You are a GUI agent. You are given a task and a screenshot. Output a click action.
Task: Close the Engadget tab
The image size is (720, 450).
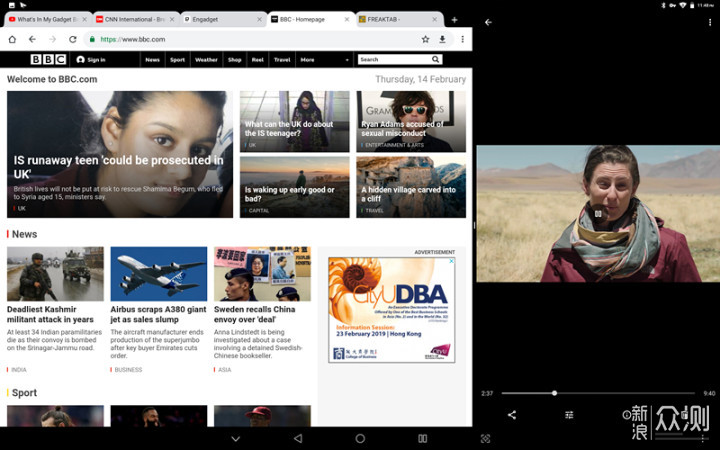coord(259,20)
